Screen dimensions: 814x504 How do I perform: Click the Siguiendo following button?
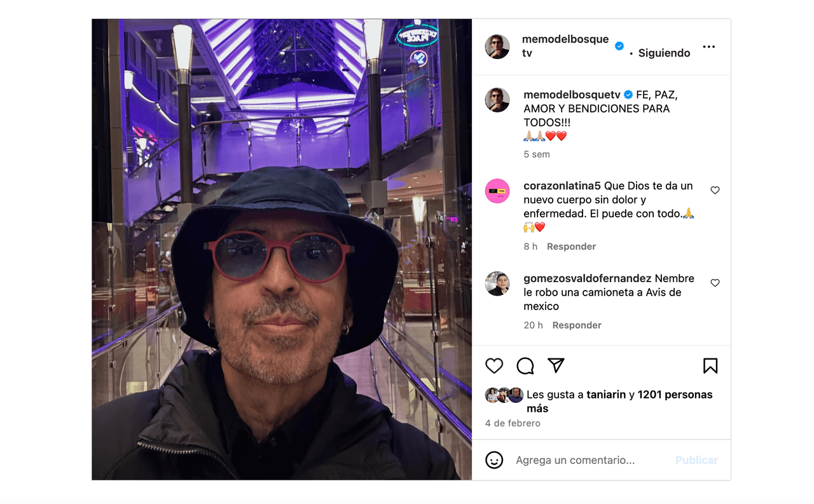(664, 53)
